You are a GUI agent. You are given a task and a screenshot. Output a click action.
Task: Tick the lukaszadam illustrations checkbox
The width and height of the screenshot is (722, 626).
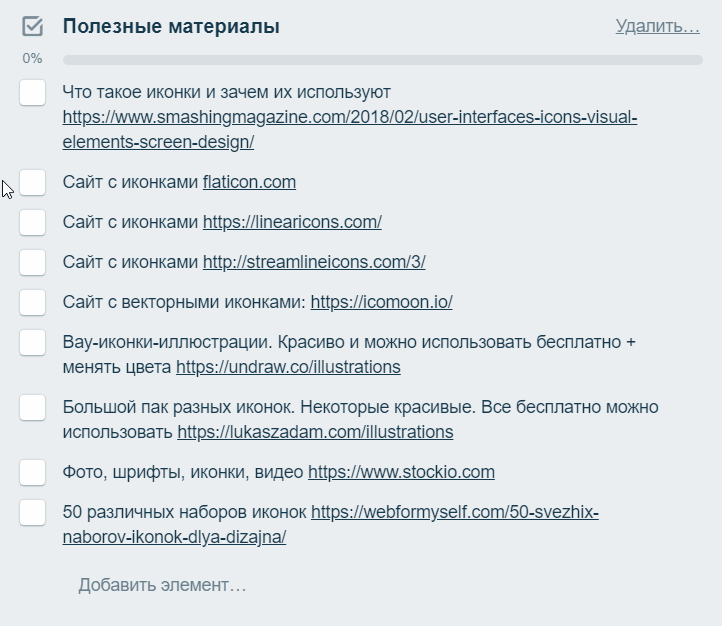pyautogui.click(x=33, y=408)
